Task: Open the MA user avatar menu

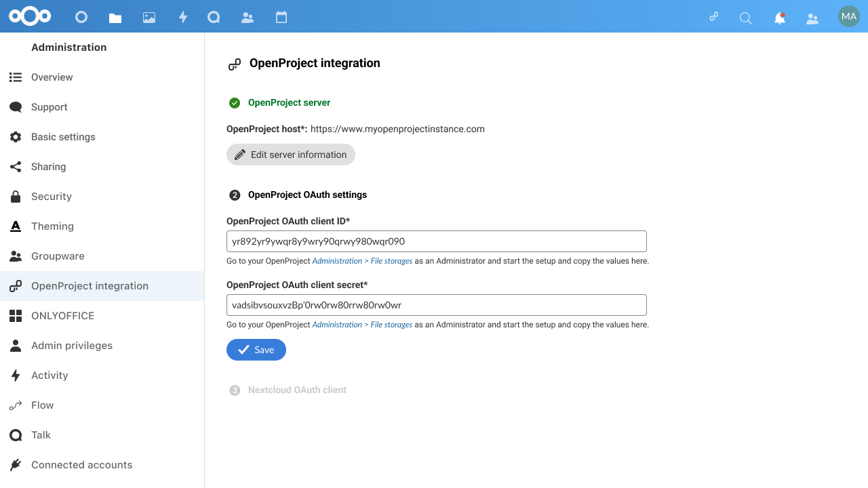Action: [x=848, y=16]
